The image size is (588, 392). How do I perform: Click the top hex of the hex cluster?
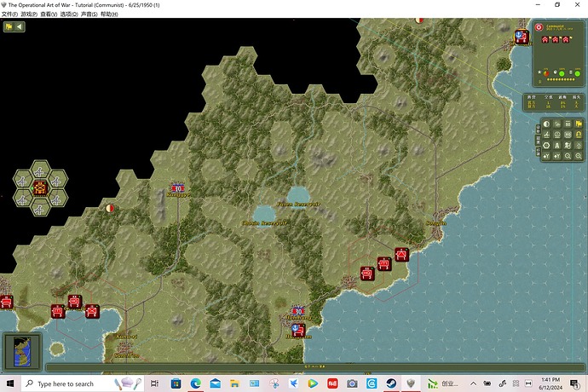[40, 171]
